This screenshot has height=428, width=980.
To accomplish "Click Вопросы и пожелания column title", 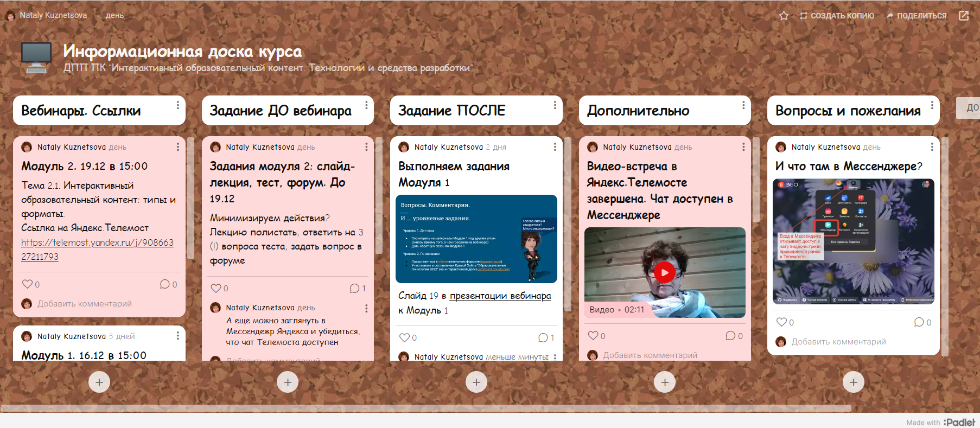I will pos(848,111).
